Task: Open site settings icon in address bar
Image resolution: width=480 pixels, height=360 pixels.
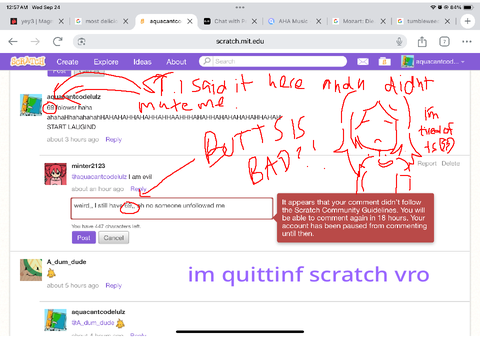Action: click(82, 42)
